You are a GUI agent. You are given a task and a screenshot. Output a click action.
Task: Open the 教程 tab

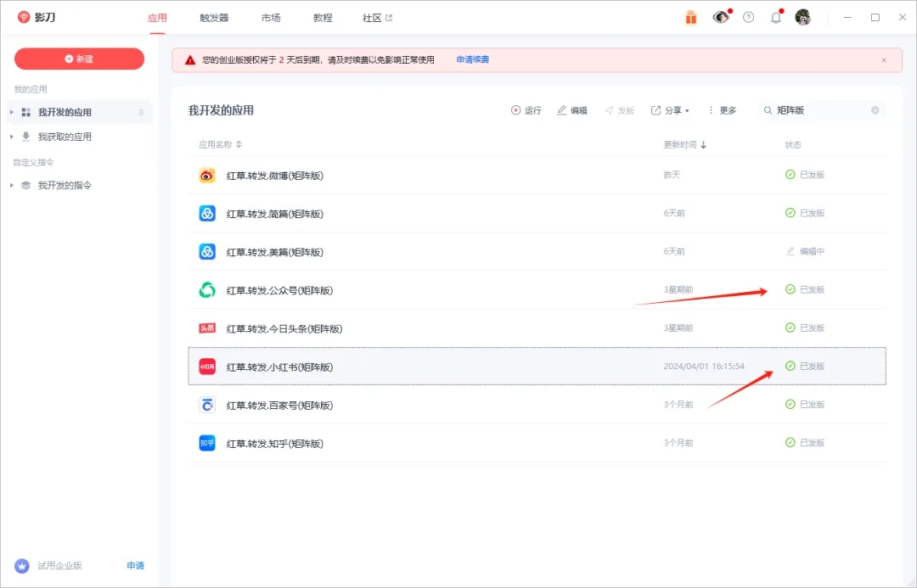[x=323, y=18]
